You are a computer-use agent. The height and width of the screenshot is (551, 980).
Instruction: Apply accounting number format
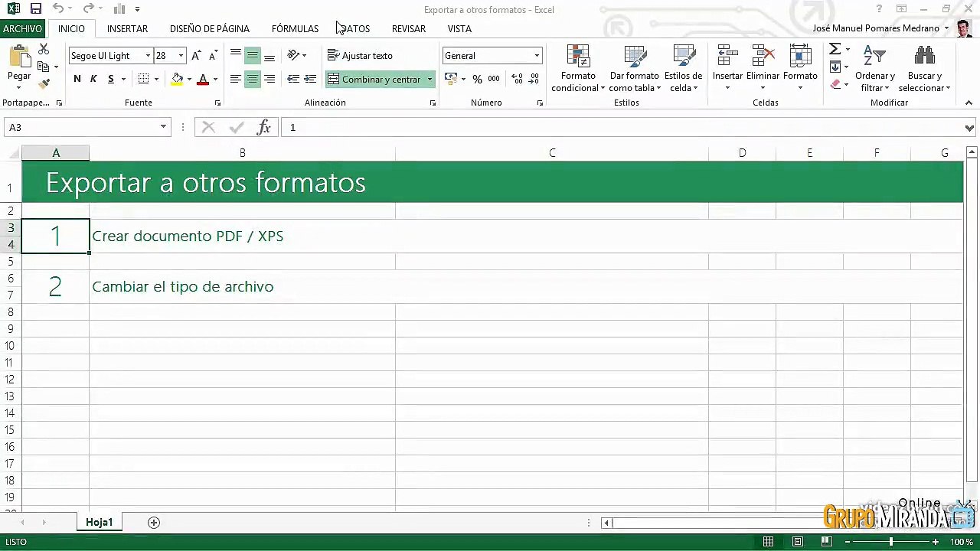(451, 79)
